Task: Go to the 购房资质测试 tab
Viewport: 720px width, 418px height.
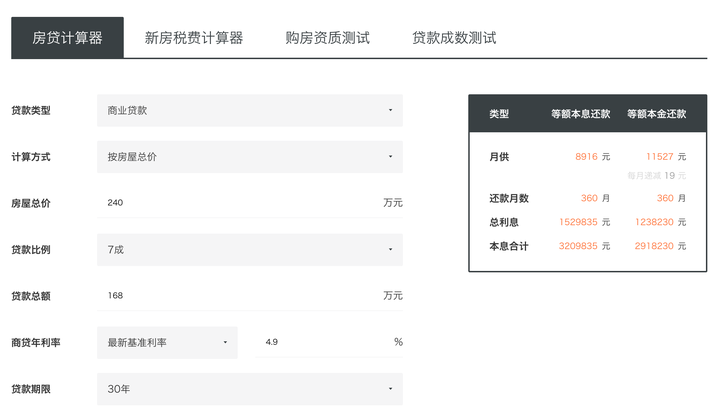Action: (327, 38)
